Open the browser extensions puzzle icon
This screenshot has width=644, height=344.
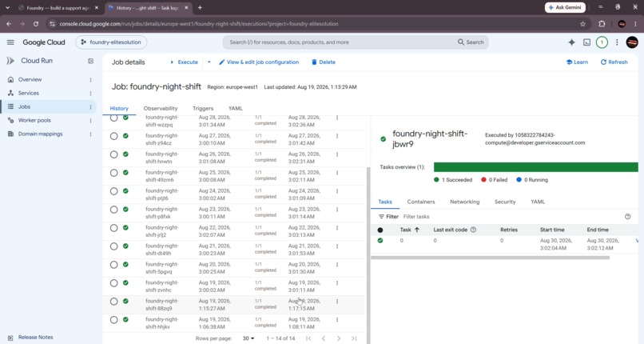tap(602, 24)
